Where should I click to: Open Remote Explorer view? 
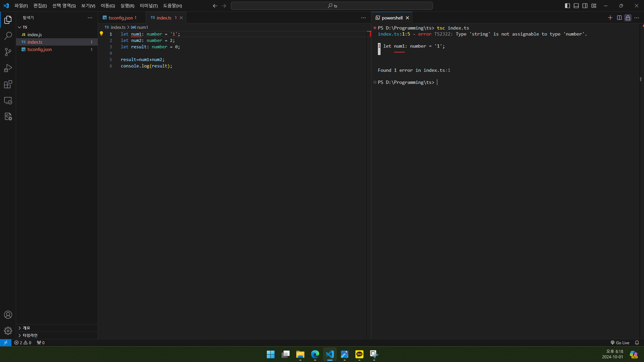pos(8,100)
